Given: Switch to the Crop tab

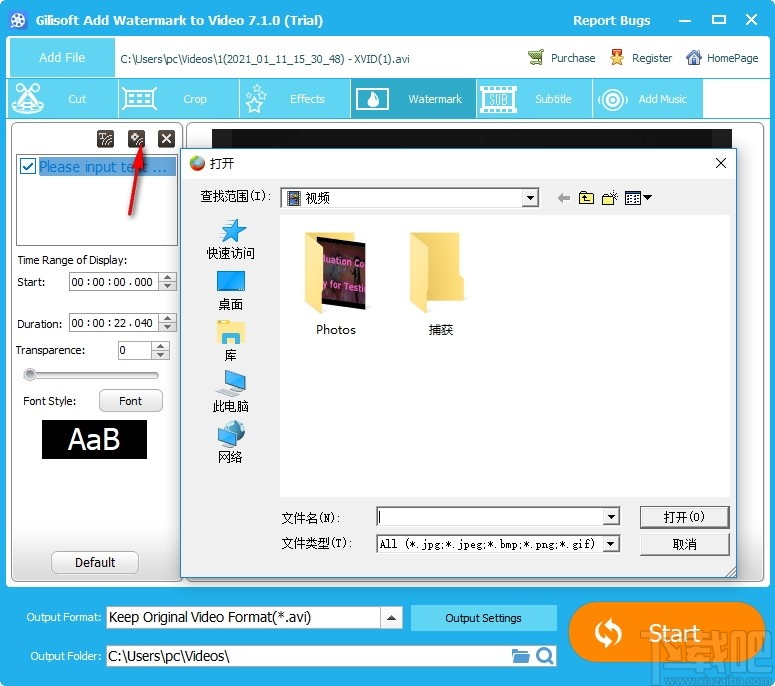Looking at the screenshot, I should pyautogui.click(x=179, y=98).
